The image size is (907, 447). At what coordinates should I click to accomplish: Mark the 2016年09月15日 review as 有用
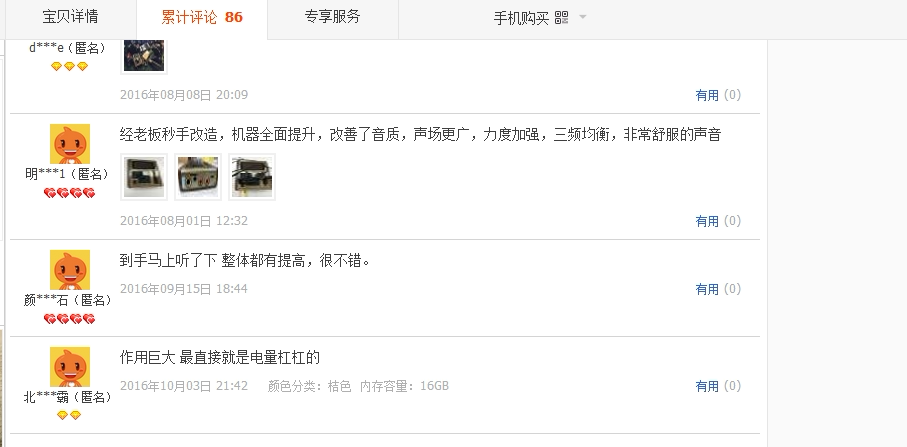coord(707,289)
